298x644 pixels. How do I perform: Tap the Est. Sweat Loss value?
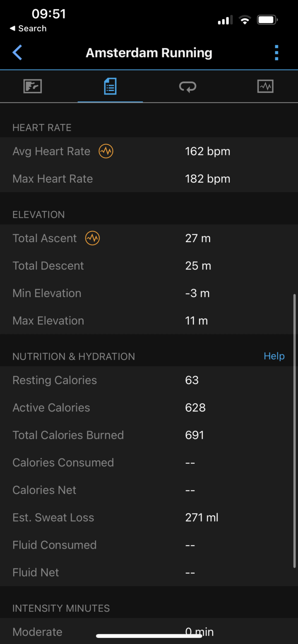pyautogui.click(x=202, y=518)
